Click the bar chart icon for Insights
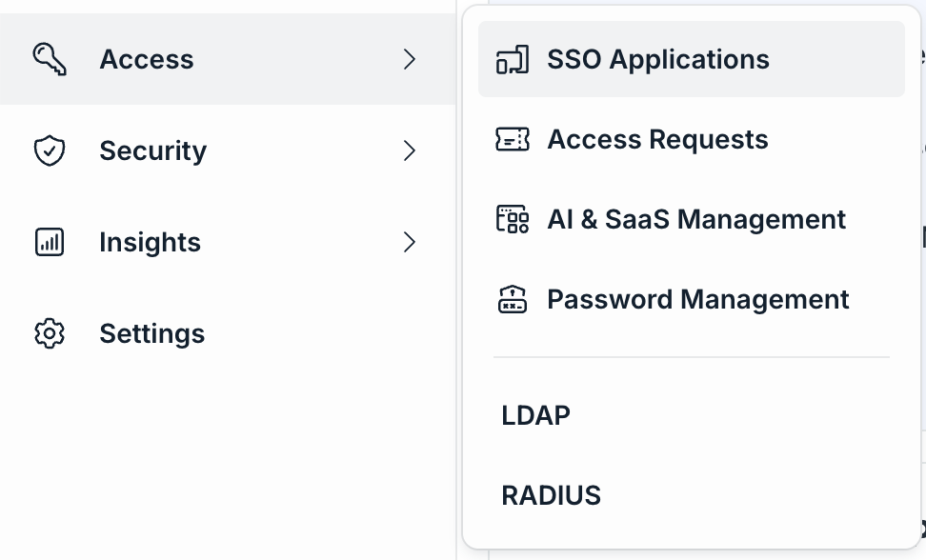 click(50, 242)
